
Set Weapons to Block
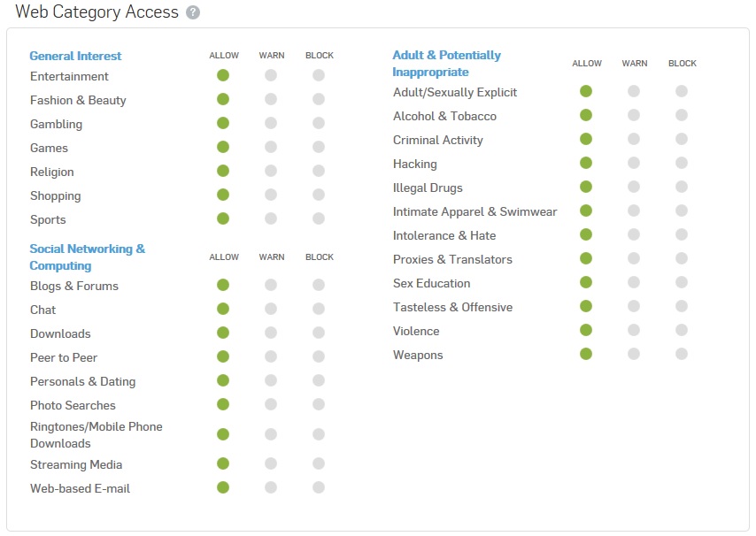[x=682, y=355]
